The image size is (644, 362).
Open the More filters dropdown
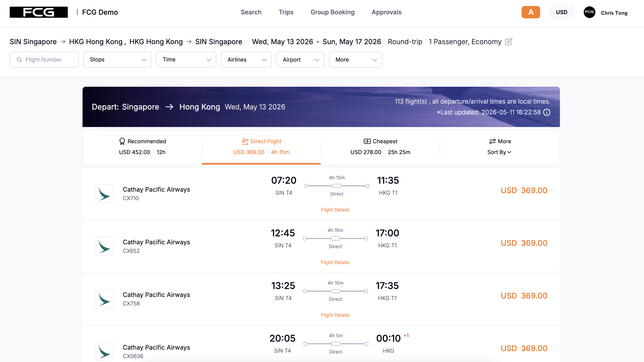[x=355, y=59]
